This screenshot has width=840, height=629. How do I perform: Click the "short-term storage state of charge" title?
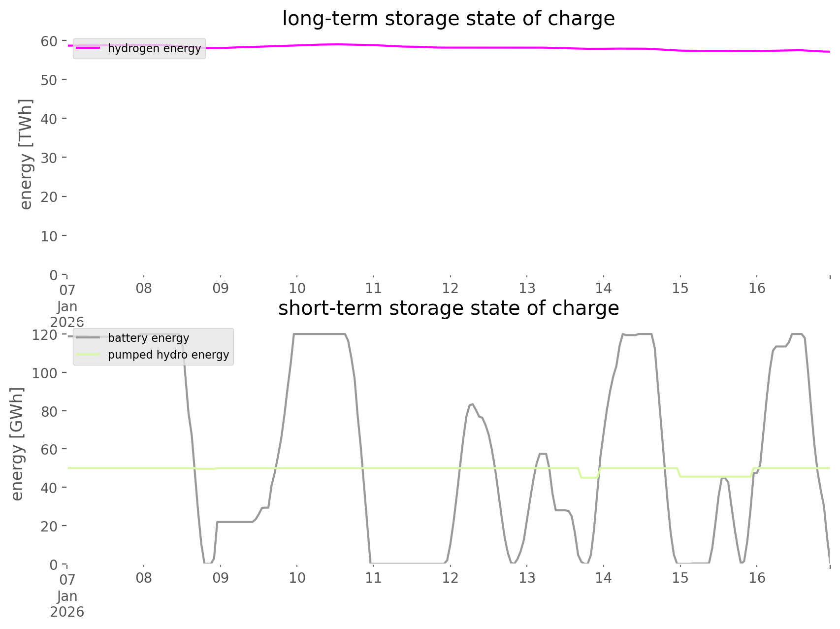448,308
